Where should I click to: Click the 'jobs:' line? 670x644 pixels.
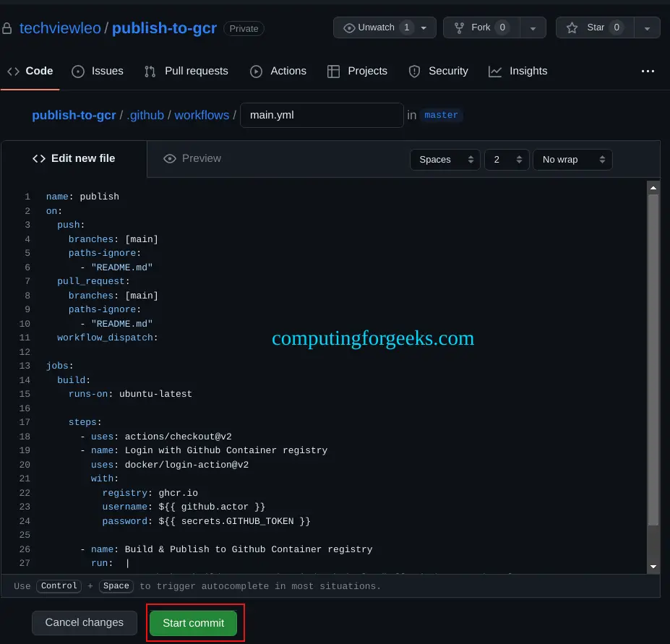[x=59, y=366]
